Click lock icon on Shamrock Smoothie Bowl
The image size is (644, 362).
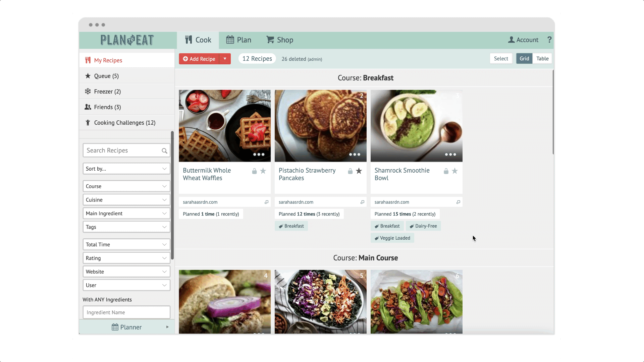[x=446, y=171]
